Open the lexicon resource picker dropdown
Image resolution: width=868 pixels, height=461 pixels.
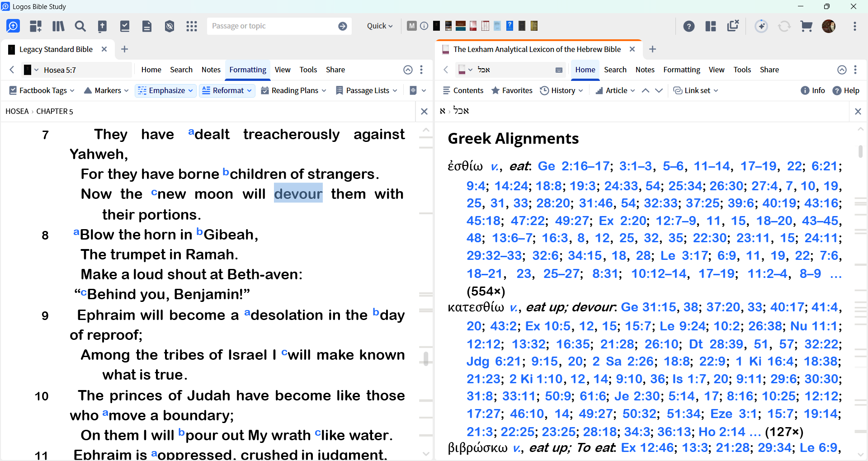coord(465,70)
